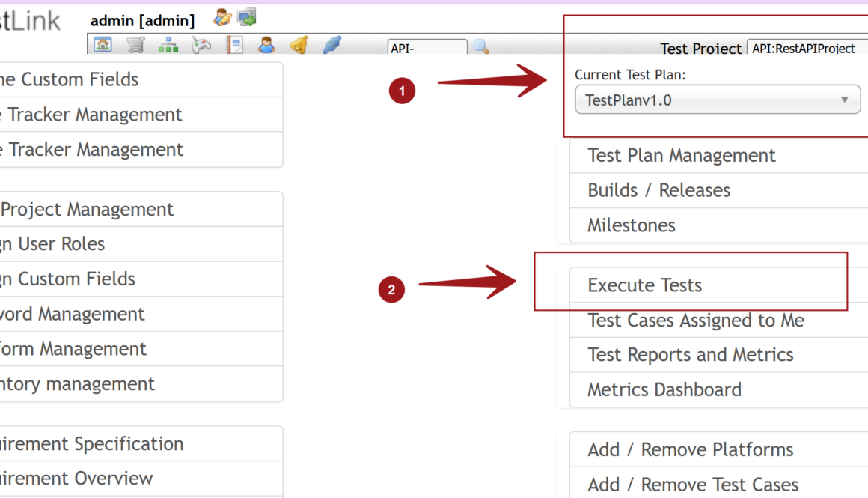Expand the Current Test Plan dropdown

(717, 100)
